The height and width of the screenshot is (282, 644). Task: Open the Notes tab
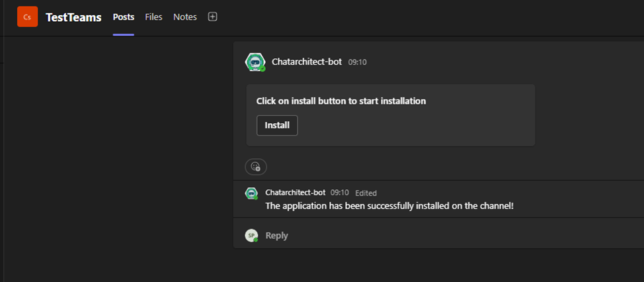(185, 17)
